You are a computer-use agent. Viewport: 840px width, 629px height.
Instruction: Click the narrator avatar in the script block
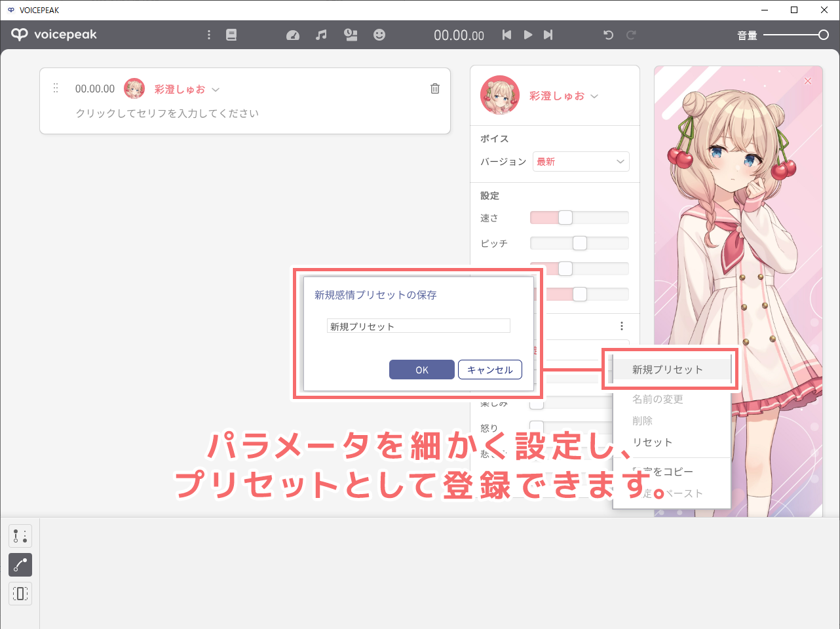tap(134, 88)
